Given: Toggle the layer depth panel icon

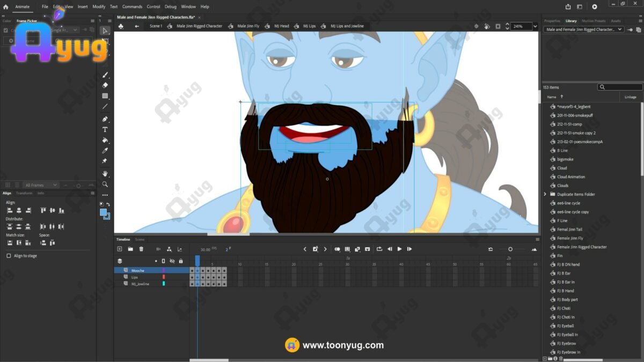Looking at the screenshot, I should 179,249.
